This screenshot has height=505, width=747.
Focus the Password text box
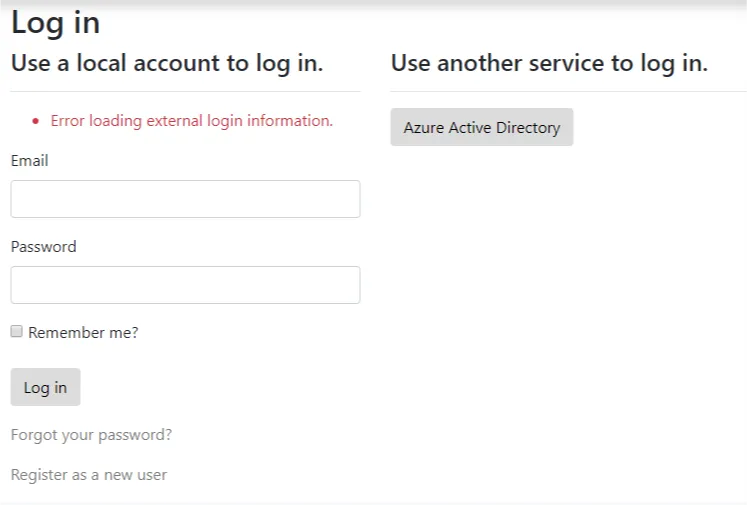pos(185,285)
